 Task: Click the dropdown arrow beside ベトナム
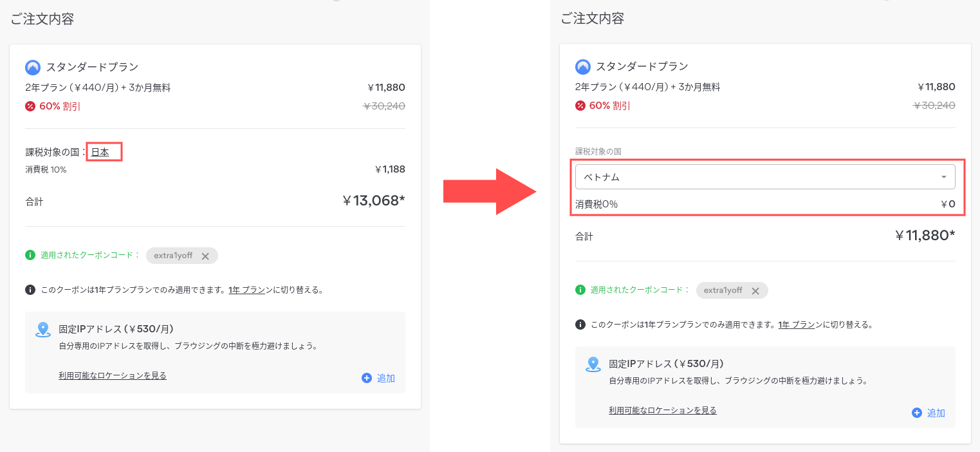point(943,177)
